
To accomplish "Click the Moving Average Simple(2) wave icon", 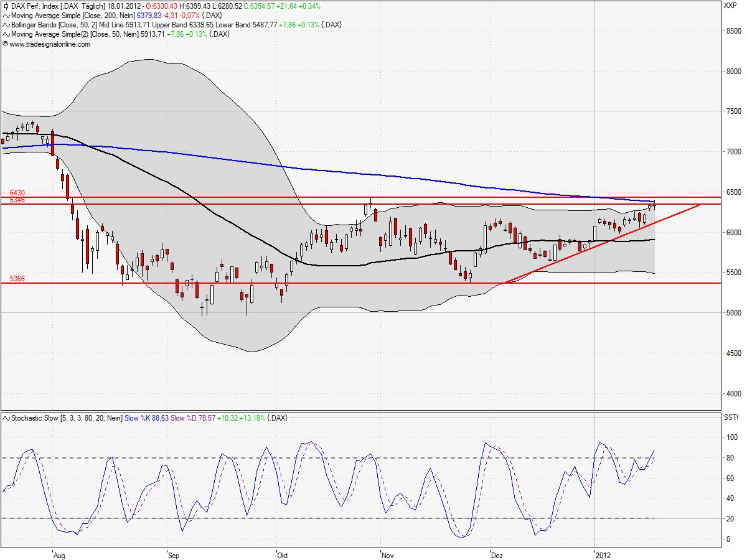I will [x=6, y=34].
